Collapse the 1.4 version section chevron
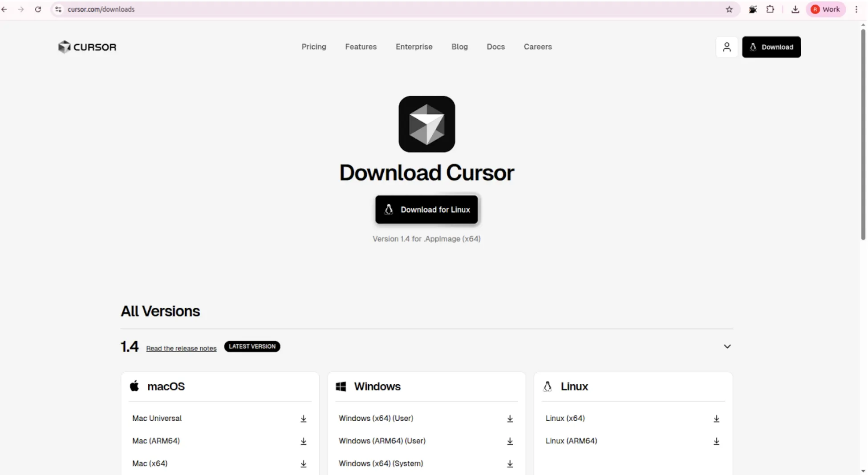 [x=727, y=346]
